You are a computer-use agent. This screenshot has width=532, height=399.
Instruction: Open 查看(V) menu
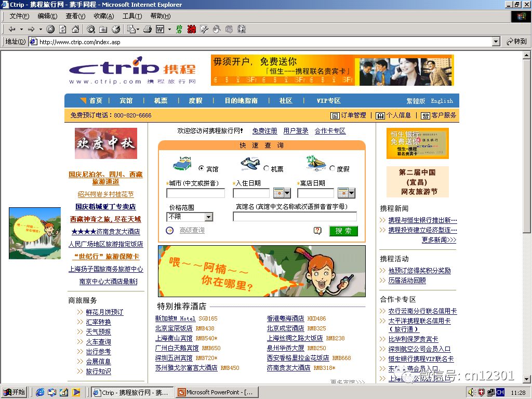[75, 16]
